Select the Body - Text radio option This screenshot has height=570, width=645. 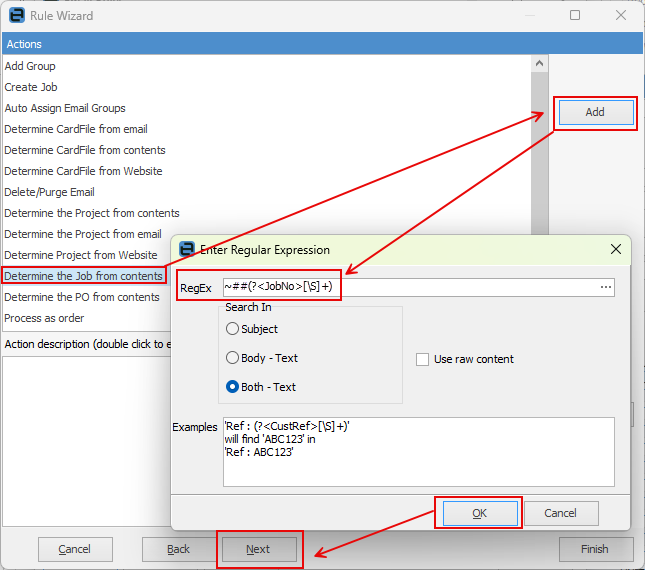(x=232, y=357)
